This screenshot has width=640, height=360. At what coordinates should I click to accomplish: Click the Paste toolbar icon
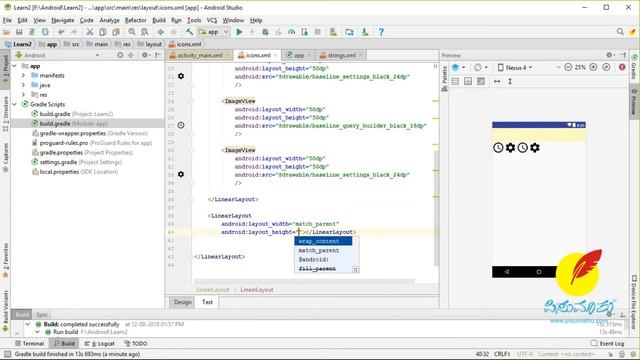tap(116, 32)
